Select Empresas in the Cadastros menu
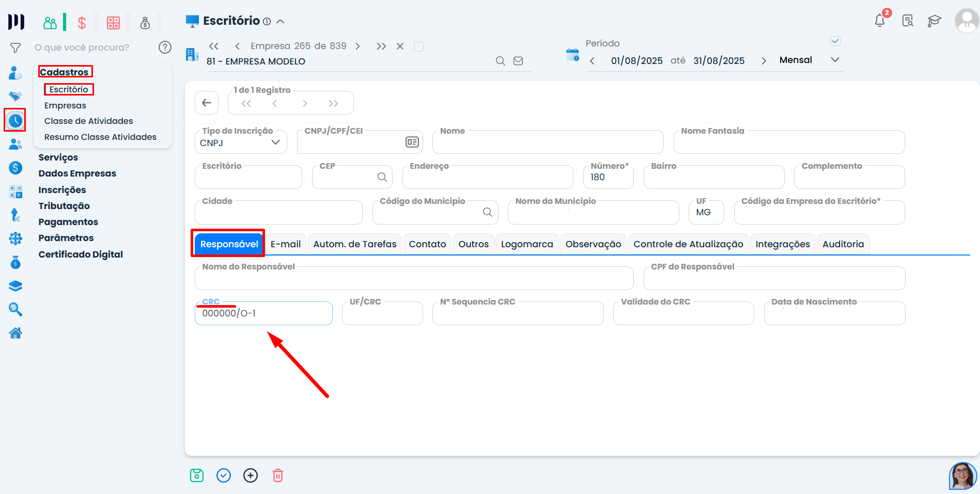The width and height of the screenshot is (980, 494). pyautogui.click(x=65, y=105)
